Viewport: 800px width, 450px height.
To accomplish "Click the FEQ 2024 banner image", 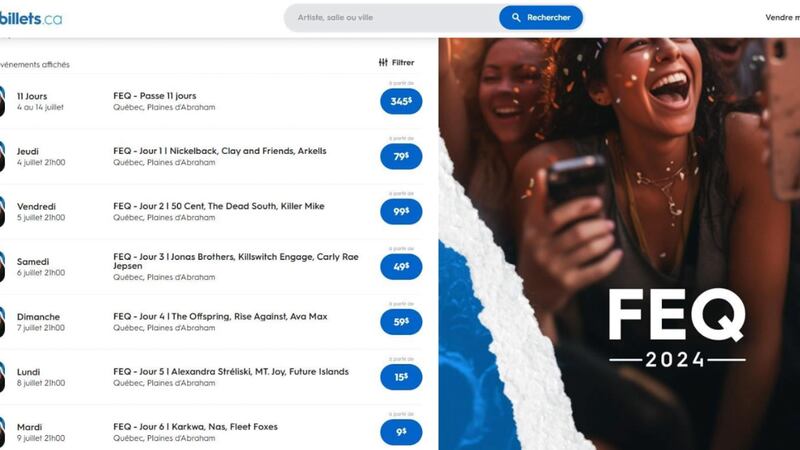I will tap(619, 244).
